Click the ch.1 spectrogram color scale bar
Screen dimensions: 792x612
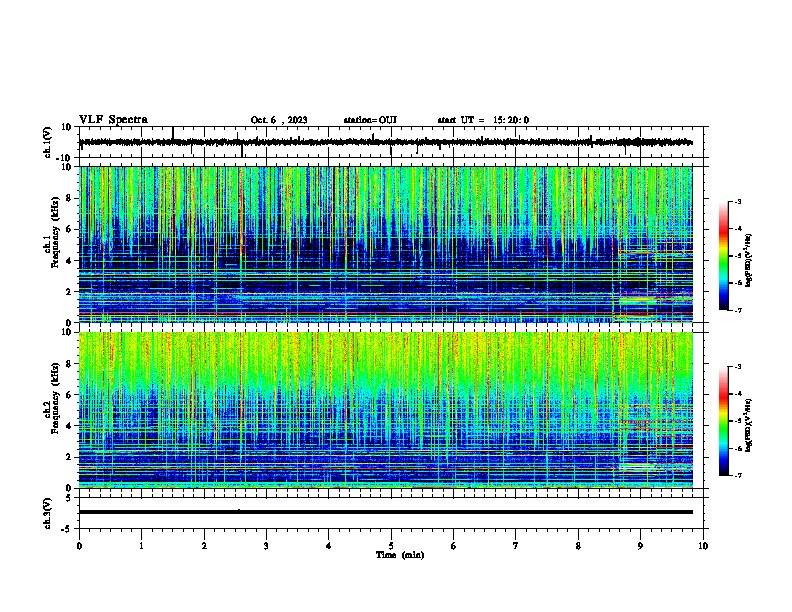click(x=723, y=256)
